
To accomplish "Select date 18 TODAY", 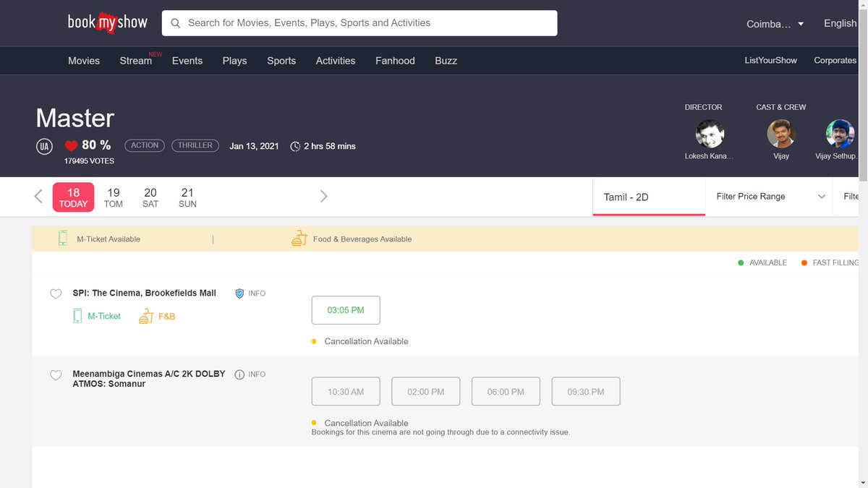I will 73,197.
